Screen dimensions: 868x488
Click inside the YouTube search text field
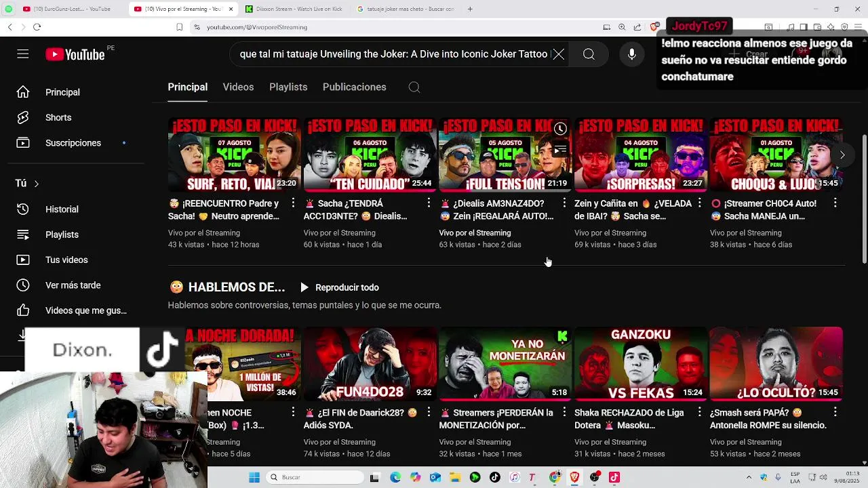pyautogui.click(x=393, y=54)
